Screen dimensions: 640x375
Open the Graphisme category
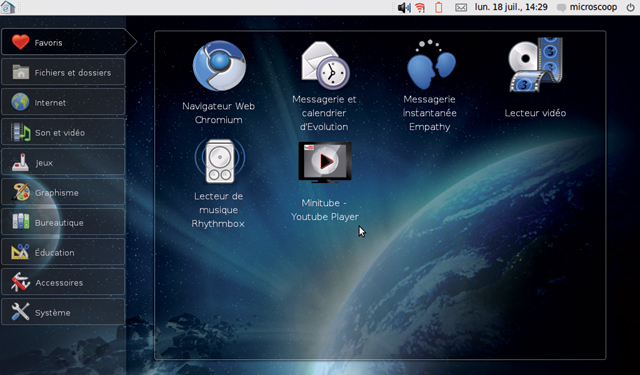(x=63, y=192)
